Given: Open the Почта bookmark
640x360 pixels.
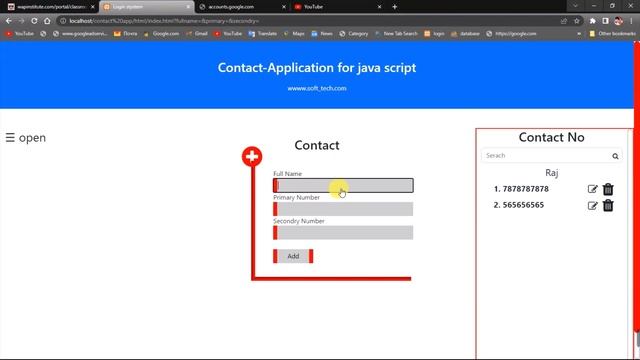Looking at the screenshot, I should pos(126,34).
